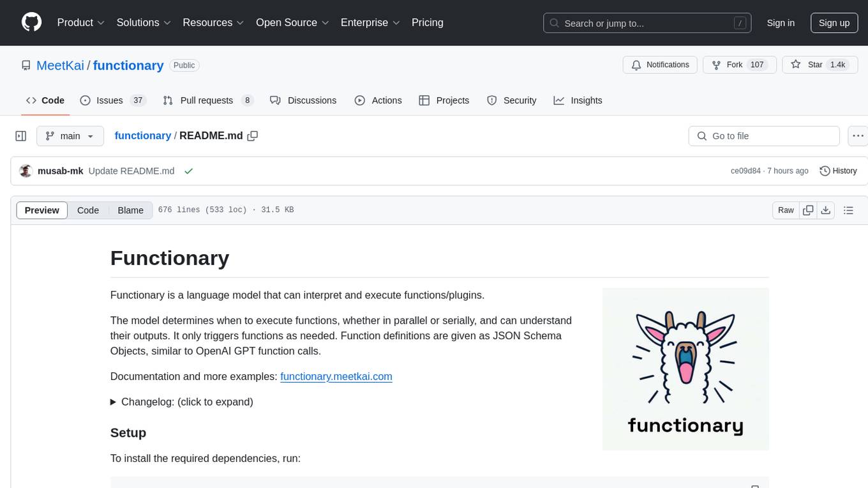This screenshot has height=488, width=868.
Task: Click the 676 lines file info text
Action: [226, 210]
